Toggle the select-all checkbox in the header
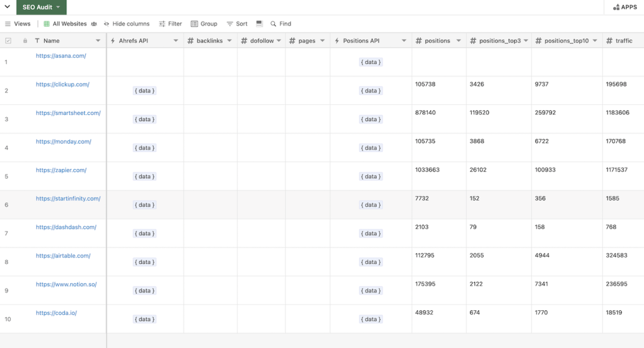 pos(8,40)
